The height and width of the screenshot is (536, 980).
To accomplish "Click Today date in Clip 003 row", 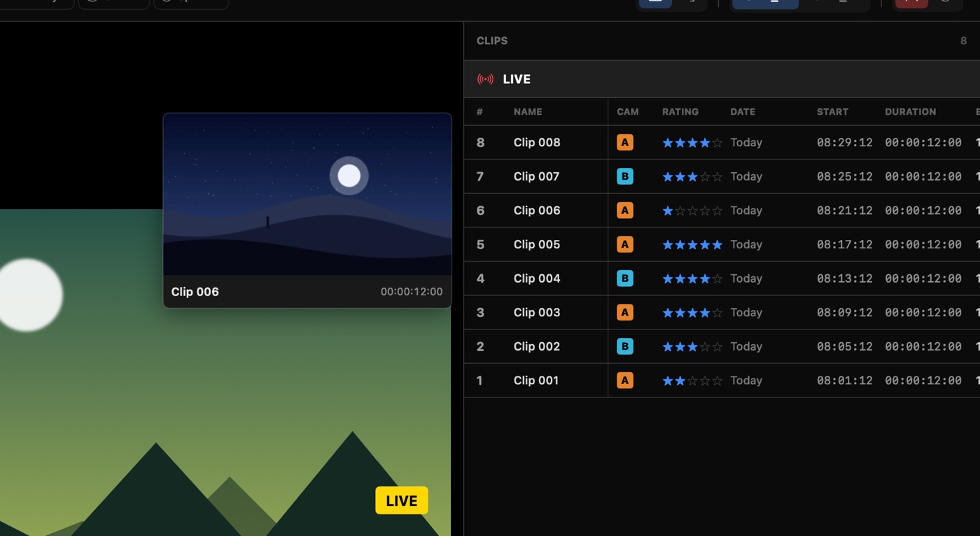I will (x=746, y=312).
